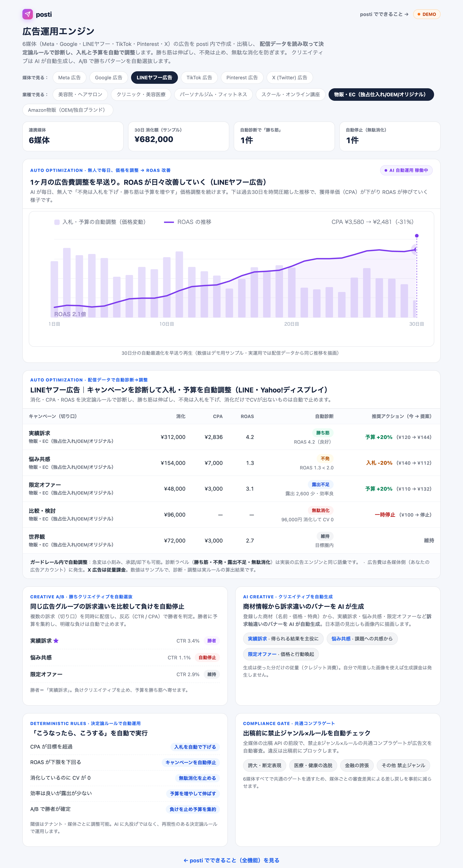Click the DEMO badge
The width and height of the screenshot is (463, 868).
[426, 14]
